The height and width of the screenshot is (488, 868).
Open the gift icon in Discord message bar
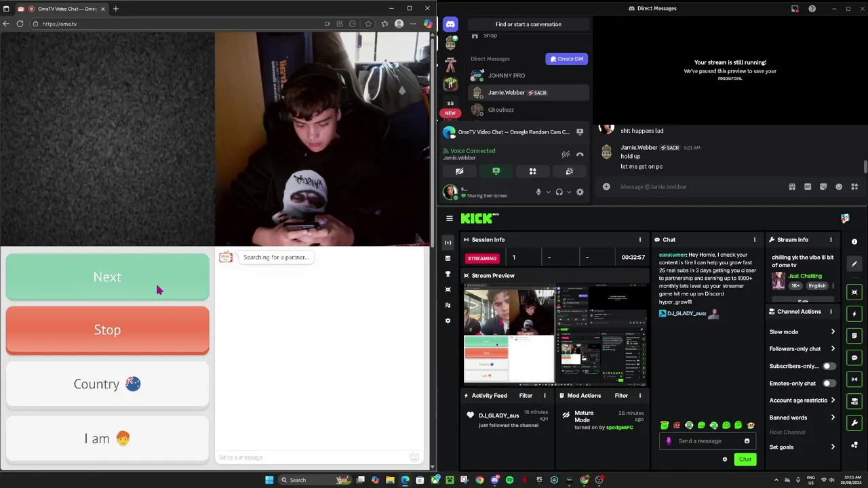792,186
